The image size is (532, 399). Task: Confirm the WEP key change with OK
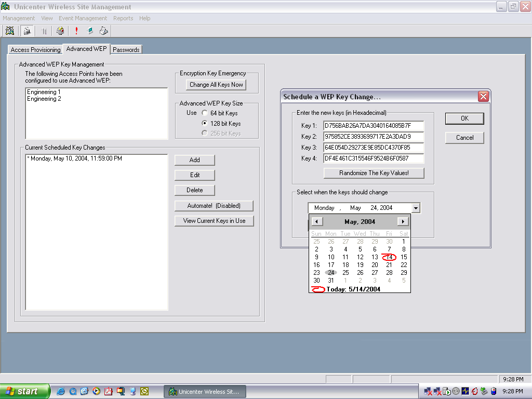pyautogui.click(x=464, y=118)
